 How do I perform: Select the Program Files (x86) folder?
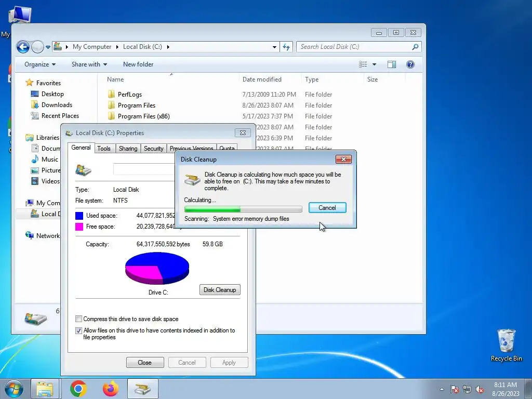pyautogui.click(x=143, y=116)
